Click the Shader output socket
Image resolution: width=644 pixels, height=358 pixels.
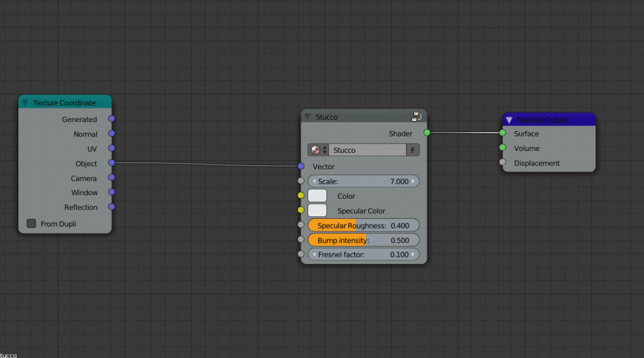(427, 132)
